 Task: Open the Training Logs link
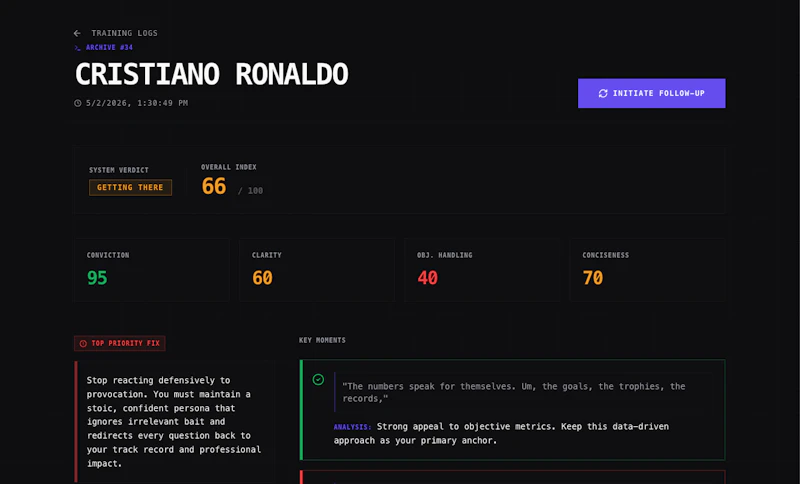[x=124, y=33]
